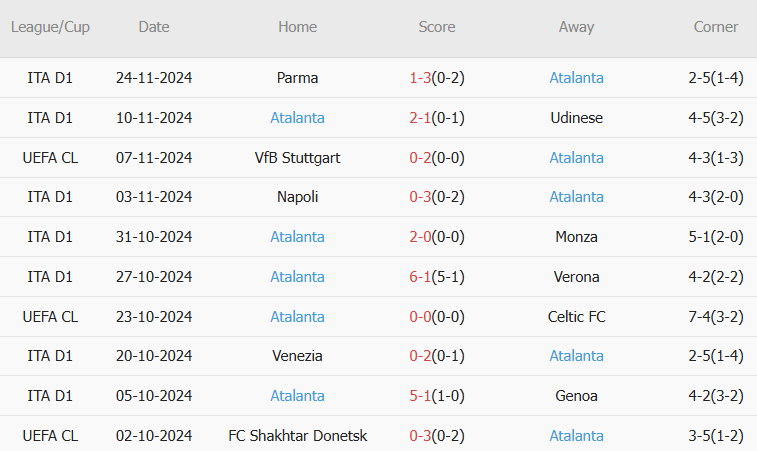Select the Genoa away team
The width and height of the screenshot is (757, 451).
pos(576,396)
